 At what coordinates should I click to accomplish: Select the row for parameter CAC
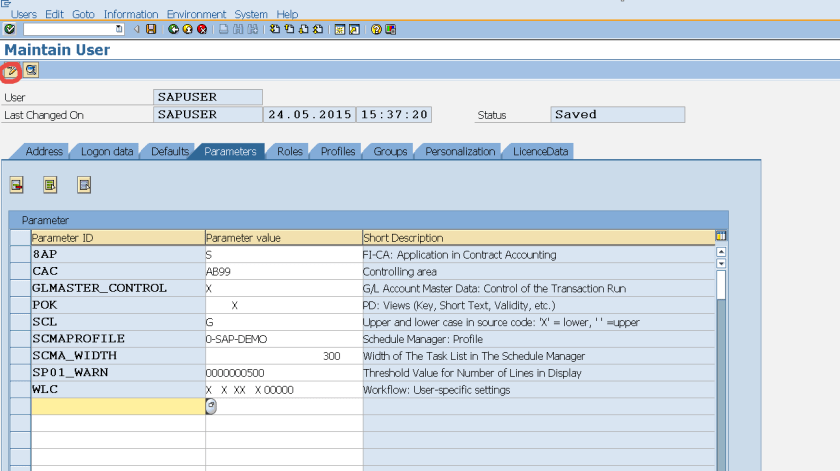click(20, 271)
